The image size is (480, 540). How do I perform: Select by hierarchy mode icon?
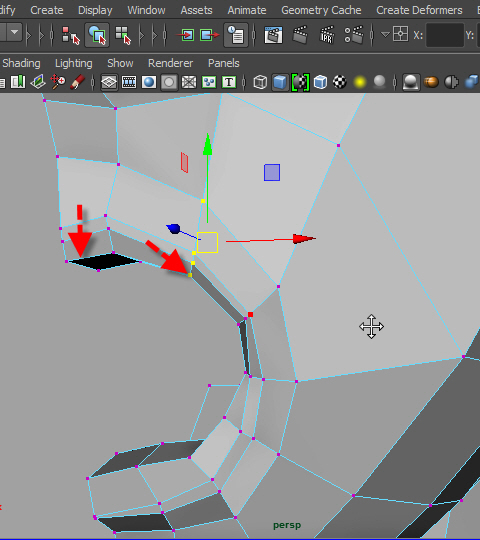point(70,35)
